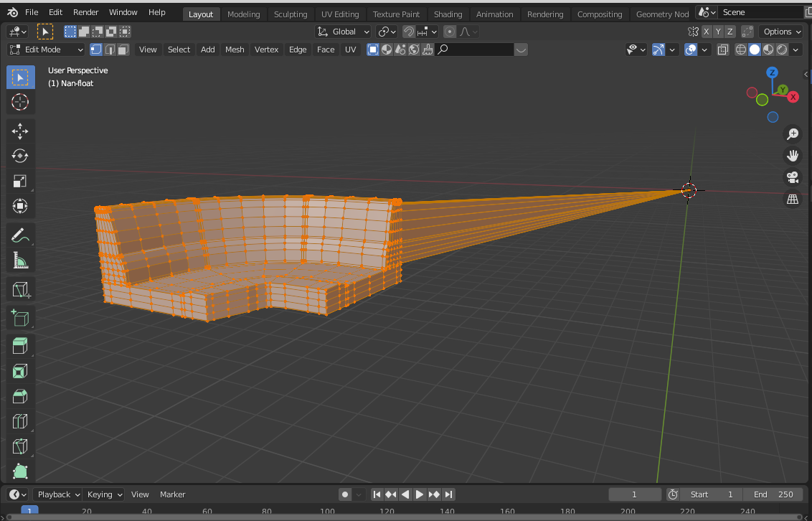This screenshot has height=521, width=812.
Task: Click the pan hand icon beside the viewport
Action: coord(792,155)
